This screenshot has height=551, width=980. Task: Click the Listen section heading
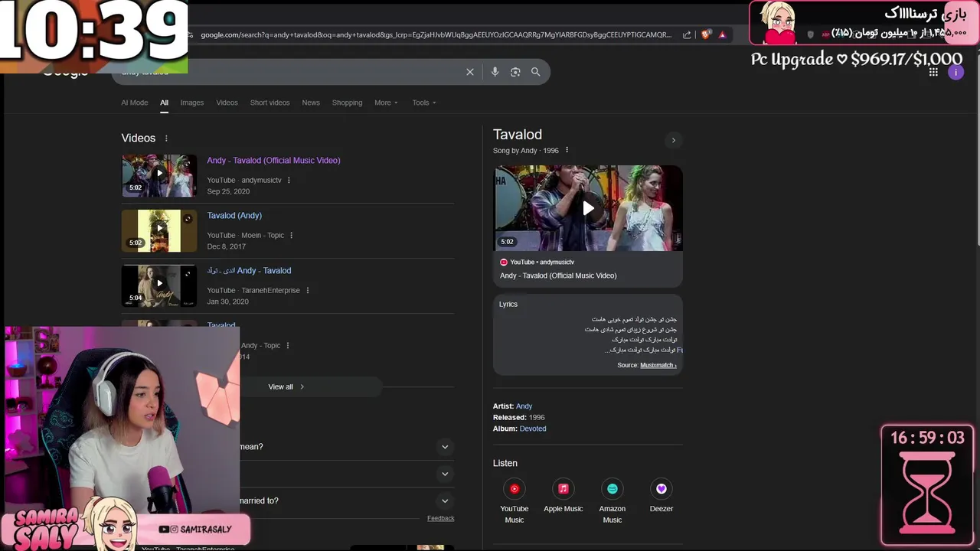point(505,464)
